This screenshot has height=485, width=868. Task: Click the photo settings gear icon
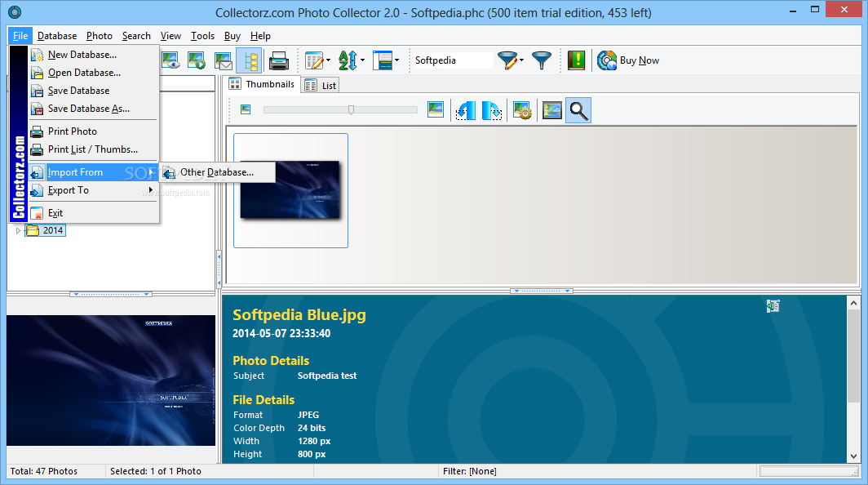(522, 110)
